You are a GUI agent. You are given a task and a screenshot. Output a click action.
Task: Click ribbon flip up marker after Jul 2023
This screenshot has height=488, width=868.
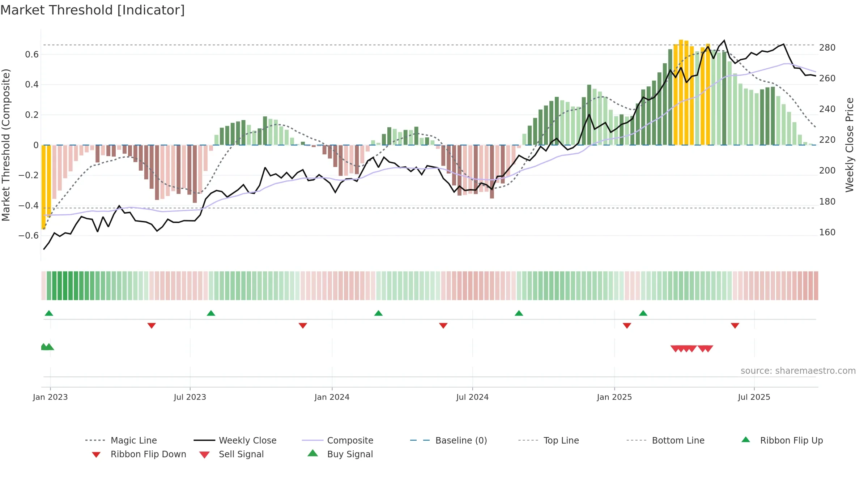[211, 313]
